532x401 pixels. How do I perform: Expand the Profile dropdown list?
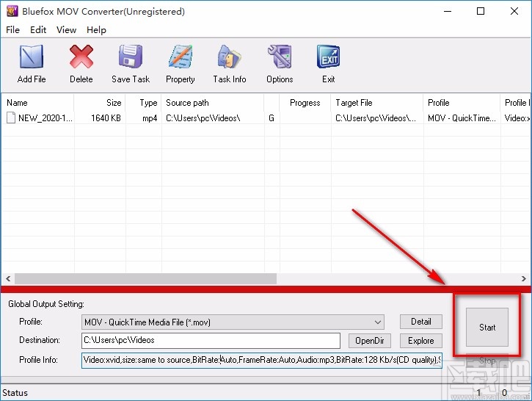click(378, 322)
